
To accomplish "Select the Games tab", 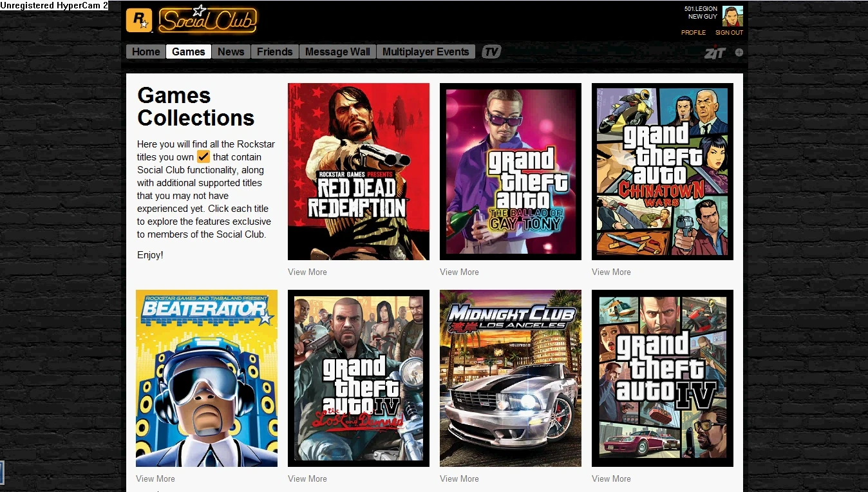I will point(189,52).
